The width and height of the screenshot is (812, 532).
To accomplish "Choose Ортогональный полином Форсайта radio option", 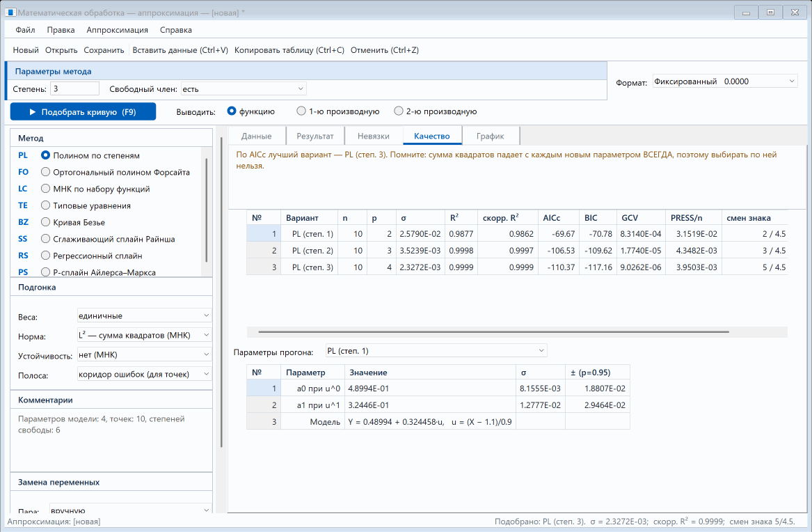I will (45, 172).
